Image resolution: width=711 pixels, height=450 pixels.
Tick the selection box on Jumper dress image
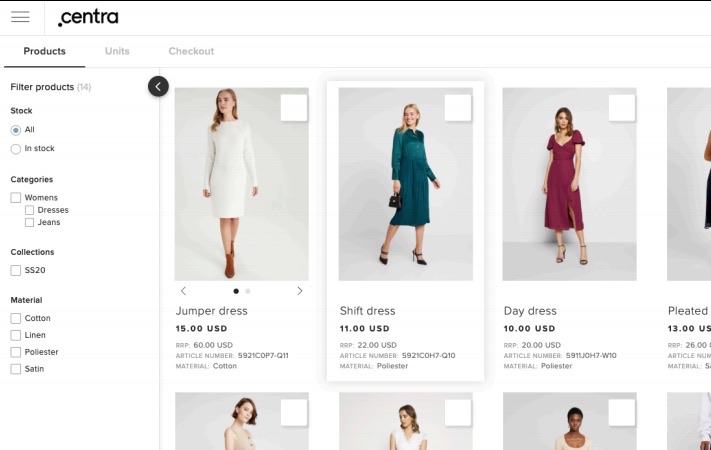tap(294, 108)
